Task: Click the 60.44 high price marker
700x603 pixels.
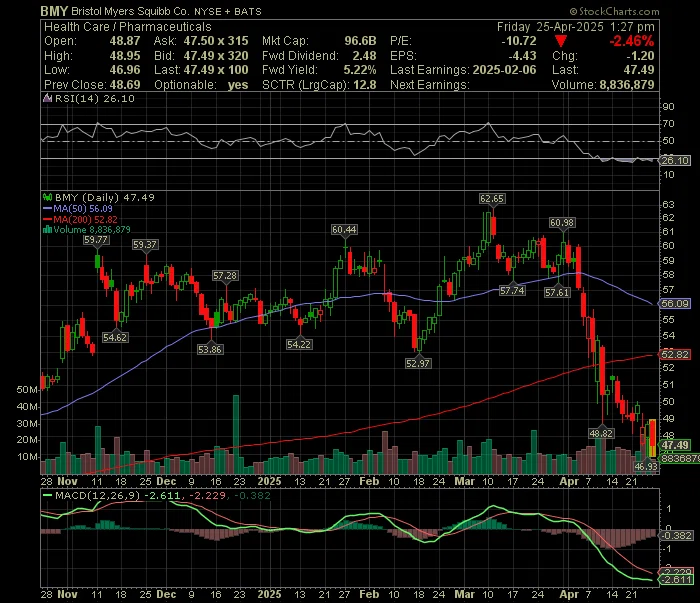Action: pos(344,230)
